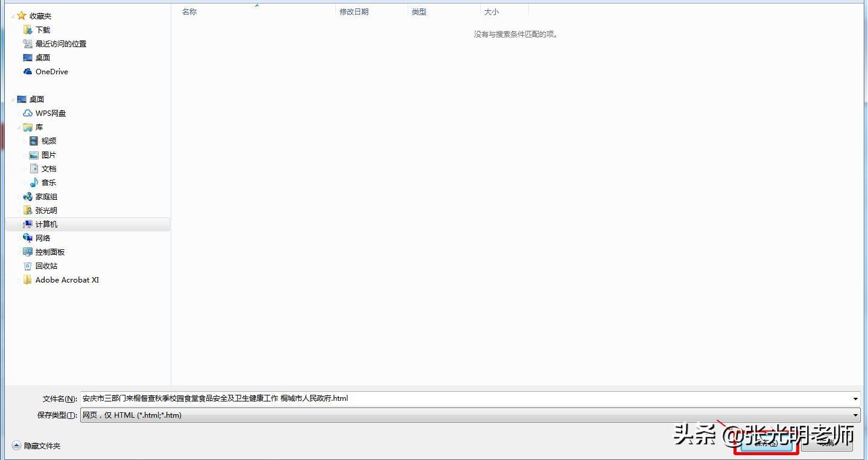Expand the 文档 library node arrow
This screenshot has height=460, width=868.
pyautogui.click(x=25, y=168)
